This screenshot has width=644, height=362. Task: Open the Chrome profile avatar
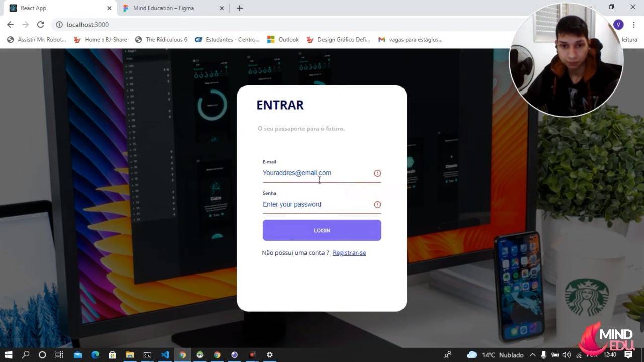pyautogui.click(x=618, y=24)
